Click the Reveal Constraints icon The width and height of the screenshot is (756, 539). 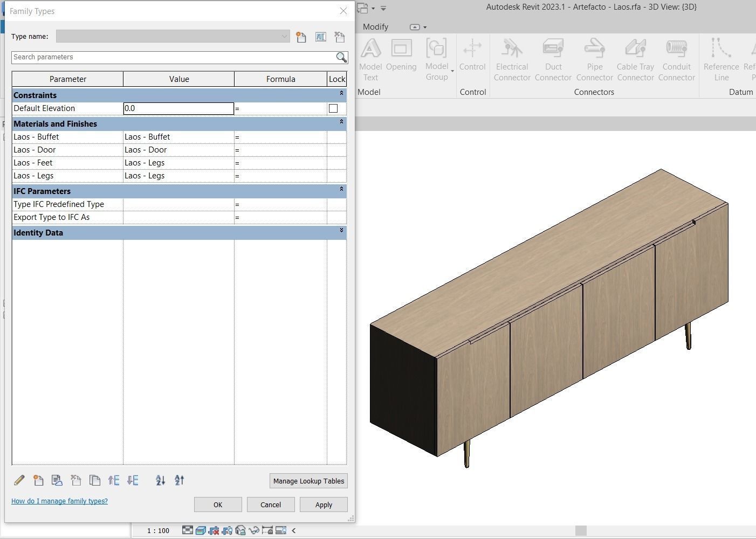point(267,530)
